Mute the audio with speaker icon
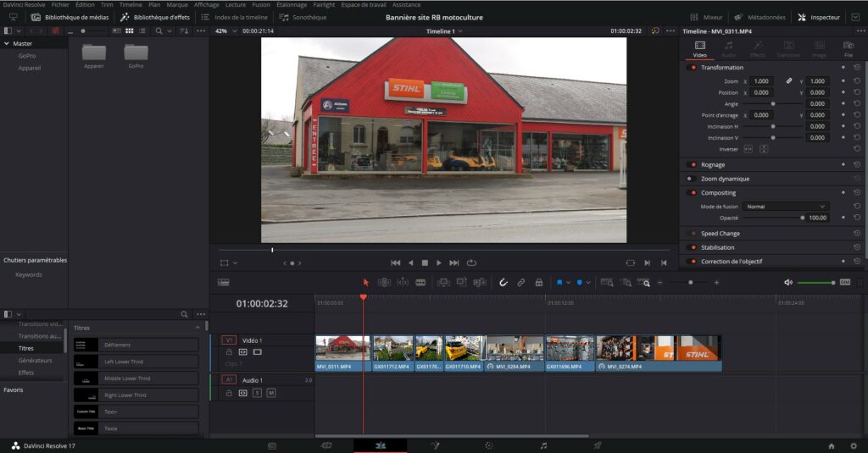 coord(788,283)
